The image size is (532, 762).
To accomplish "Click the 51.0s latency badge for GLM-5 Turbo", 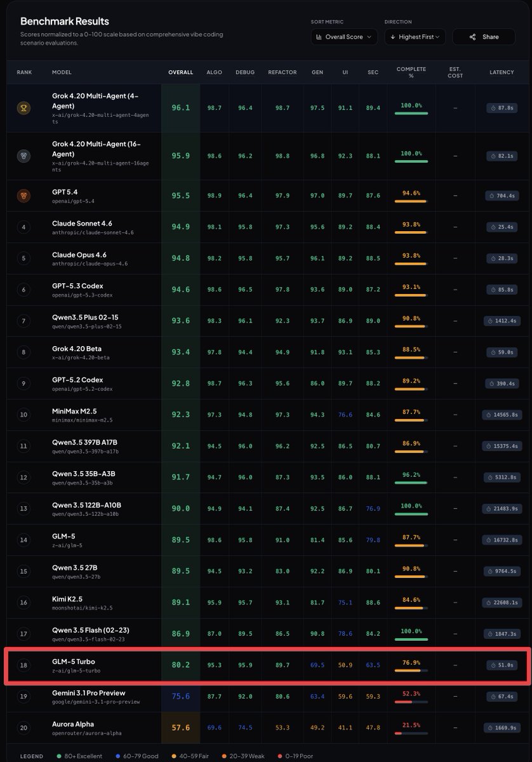I will pyautogui.click(x=502, y=665).
